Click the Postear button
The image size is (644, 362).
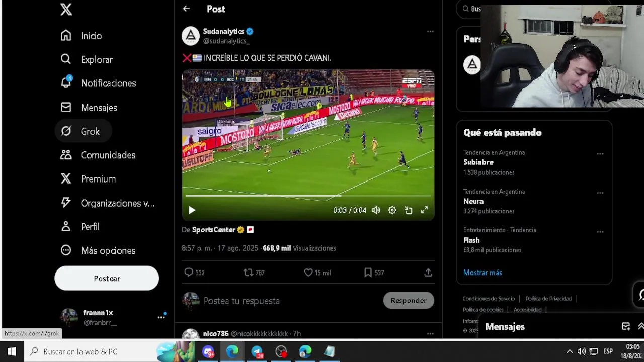click(107, 278)
